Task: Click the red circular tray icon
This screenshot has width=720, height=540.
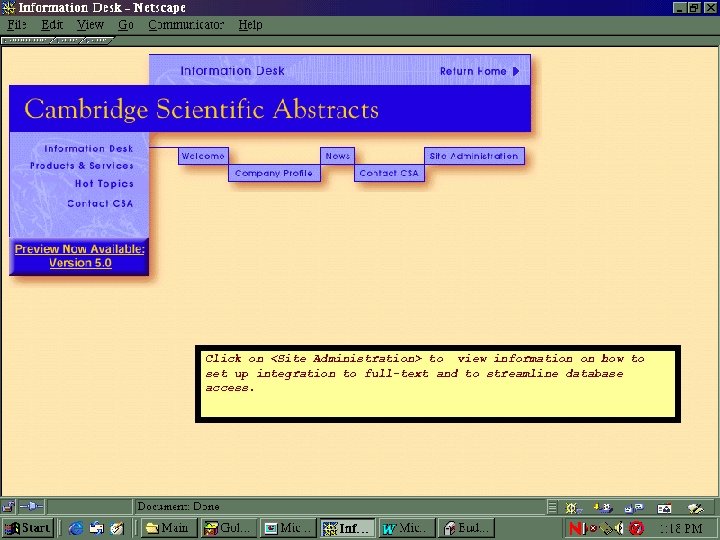Action: point(636,529)
